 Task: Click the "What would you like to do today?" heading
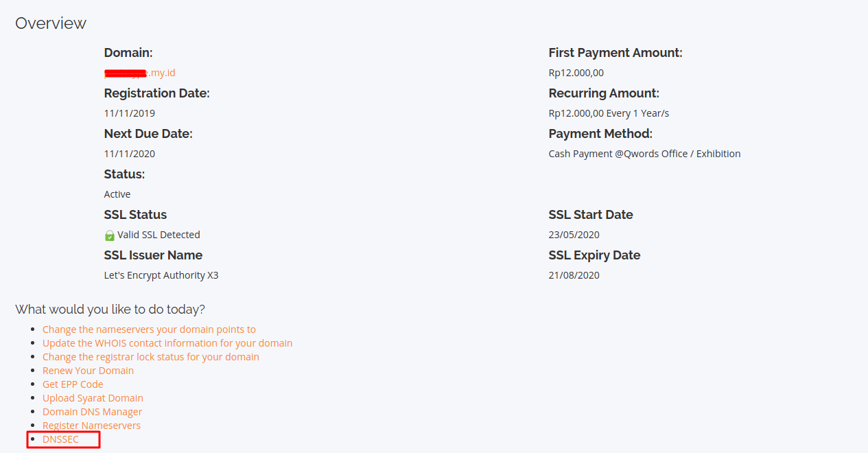point(110,309)
